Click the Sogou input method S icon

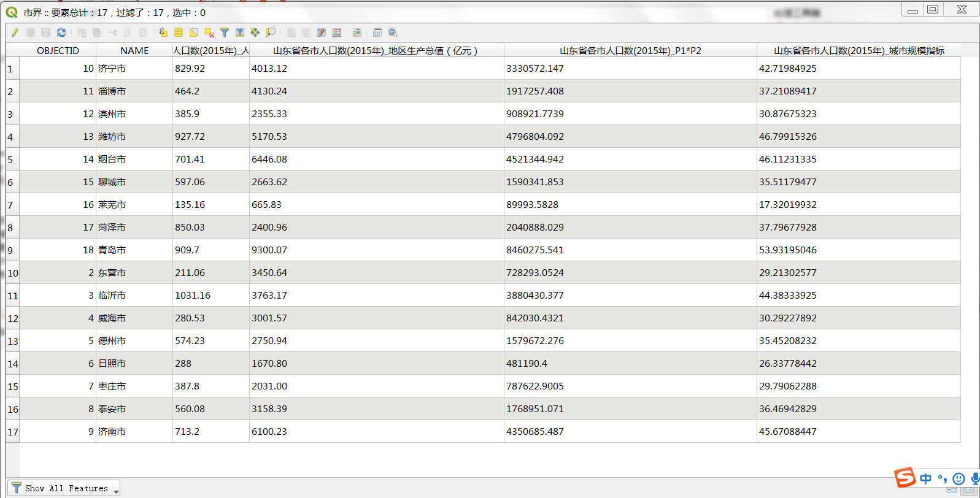click(x=905, y=477)
